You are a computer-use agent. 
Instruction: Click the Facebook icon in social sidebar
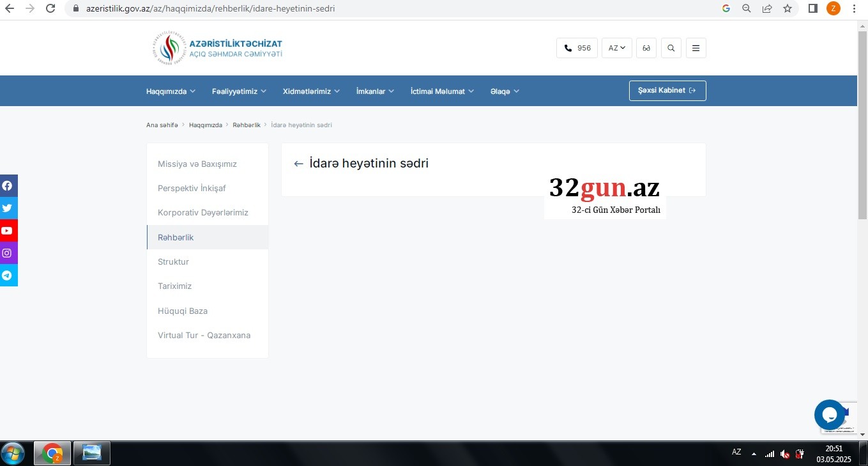8,186
